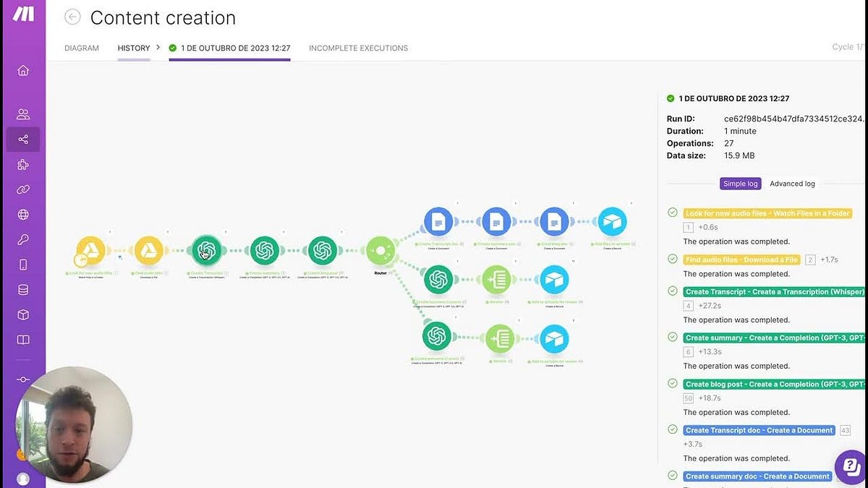Image resolution: width=868 pixels, height=488 pixels.
Task: Open Templates via the puzzle icon
Action: pyautogui.click(x=23, y=165)
